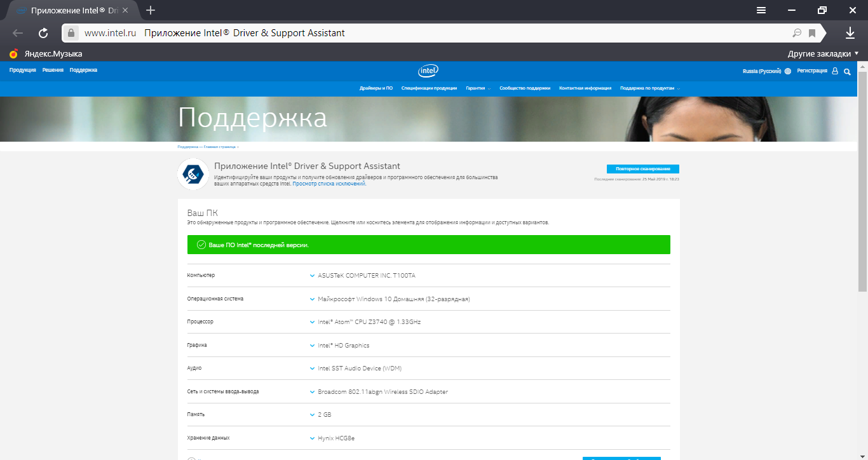Click Регистрация link
868x460 pixels.
(812, 71)
